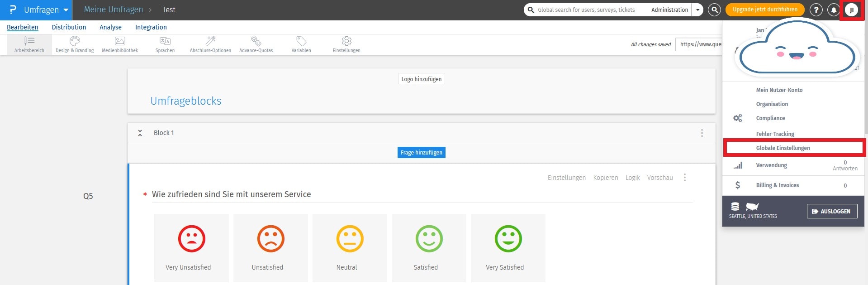Open Abschluss-Optionen in the toolbar

click(x=210, y=44)
